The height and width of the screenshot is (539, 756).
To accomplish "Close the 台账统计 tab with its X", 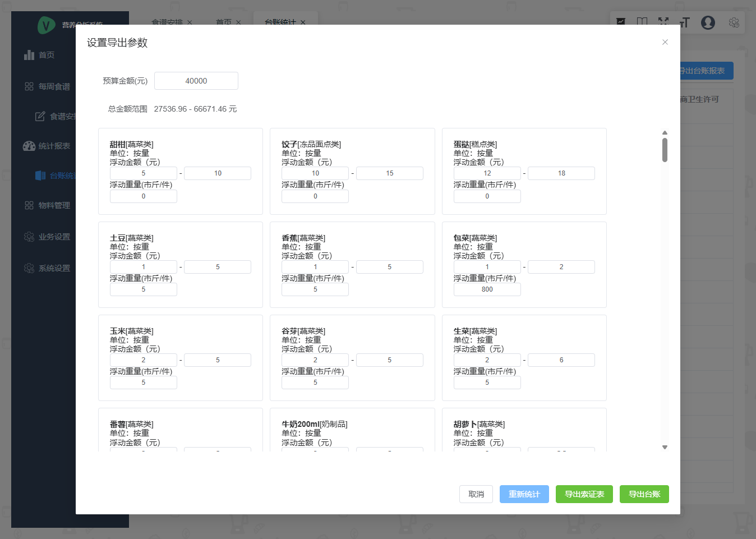I will (x=303, y=22).
